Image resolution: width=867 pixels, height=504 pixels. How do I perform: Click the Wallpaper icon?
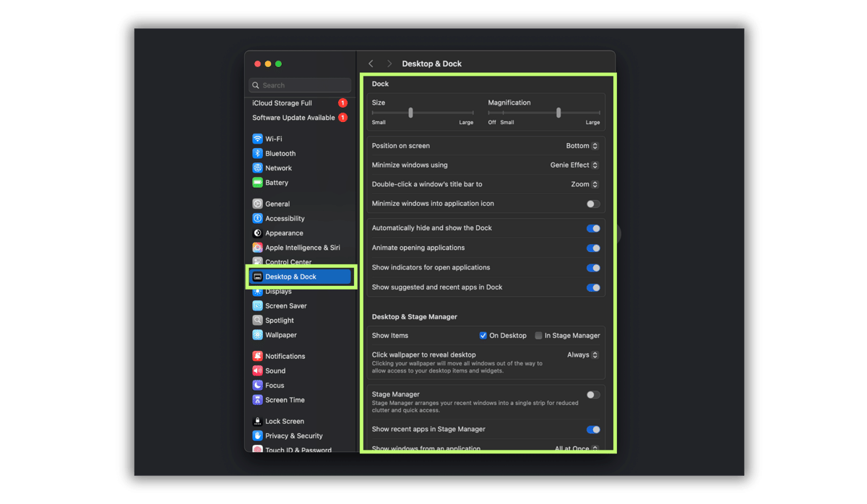(257, 335)
